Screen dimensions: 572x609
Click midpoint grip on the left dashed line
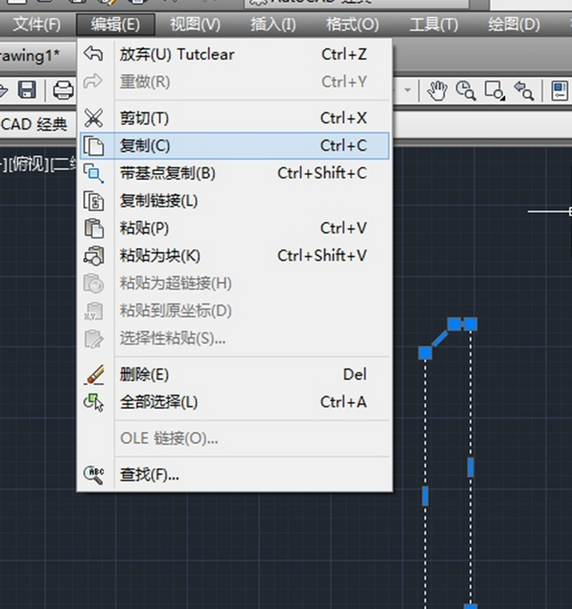click(425, 496)
